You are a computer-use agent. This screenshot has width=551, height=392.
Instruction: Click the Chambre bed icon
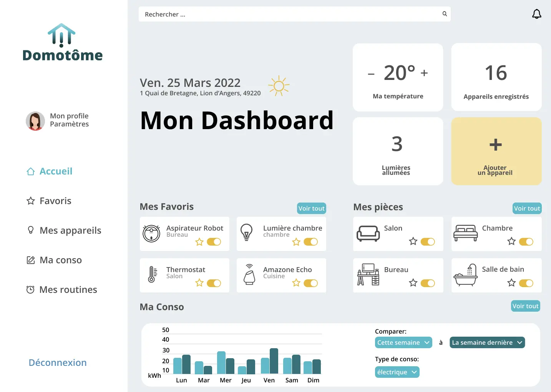pyautogui.click(x=465, y=233)
